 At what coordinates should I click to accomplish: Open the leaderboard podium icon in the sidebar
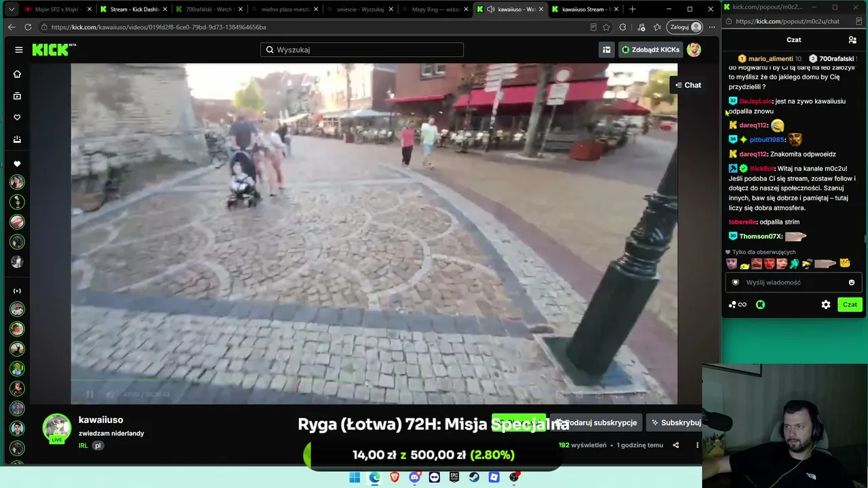point(18,139)
